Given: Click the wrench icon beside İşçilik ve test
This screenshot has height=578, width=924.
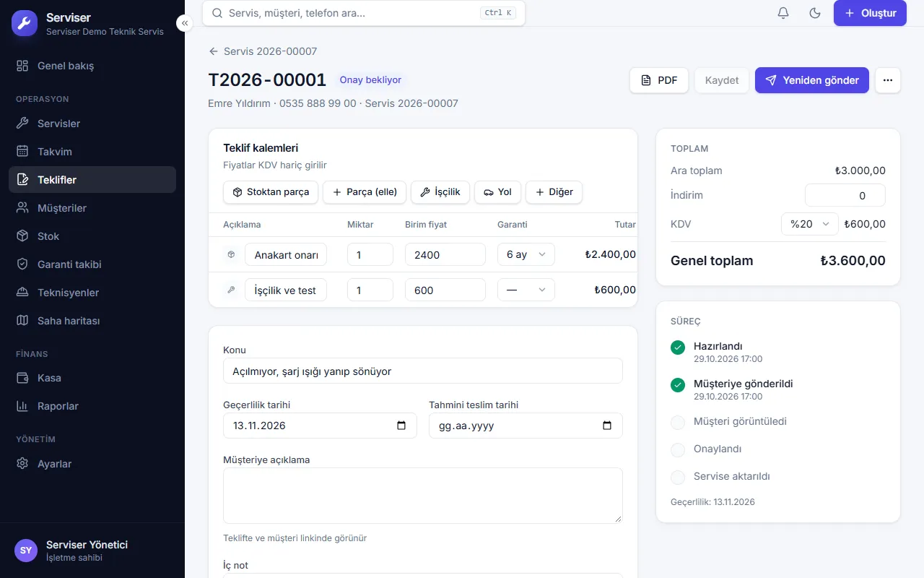Looking at the screenshot, I should coord(231,290).
